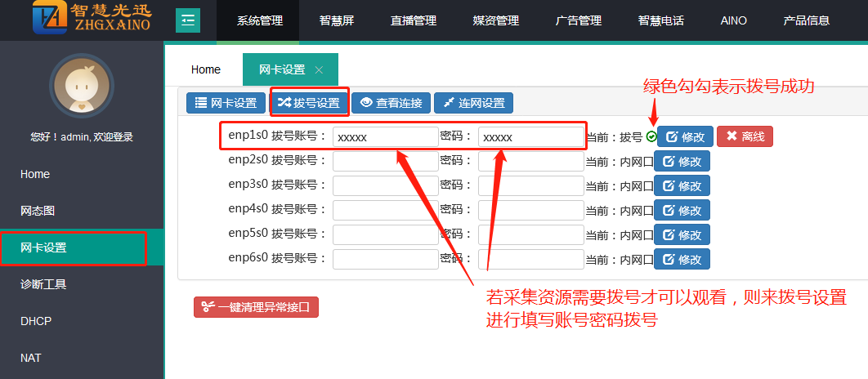Click enp1s0 拨号账号 input field
Screen dimensions: 868x379
tap(385, 137)
